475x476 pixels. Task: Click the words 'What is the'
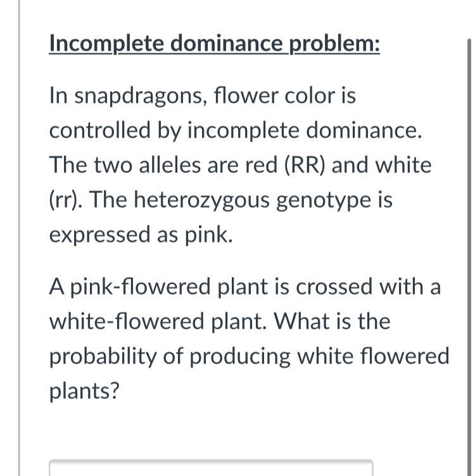(332, 322)
